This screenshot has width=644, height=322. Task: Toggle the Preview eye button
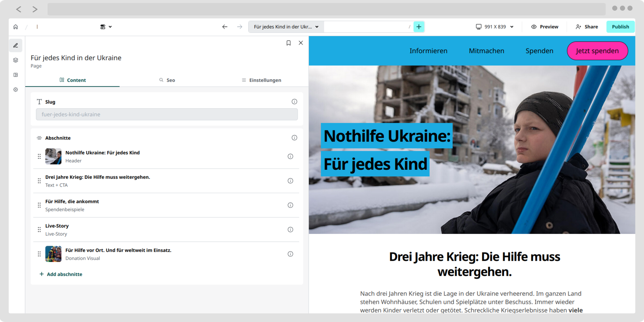coord(545,27)
